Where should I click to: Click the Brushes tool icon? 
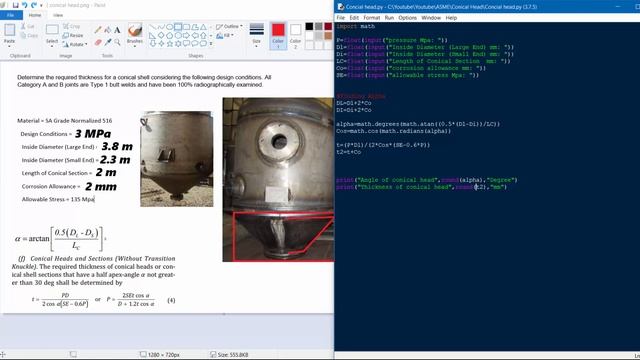pos(135,30)
